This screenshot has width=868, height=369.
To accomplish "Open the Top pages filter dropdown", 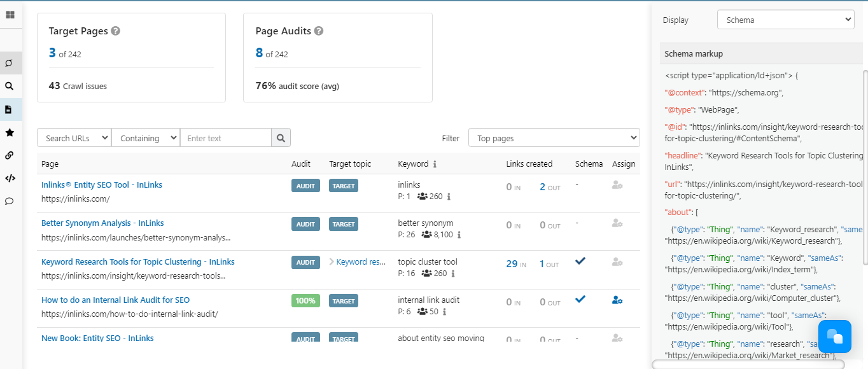I will (x=554, y=138).
